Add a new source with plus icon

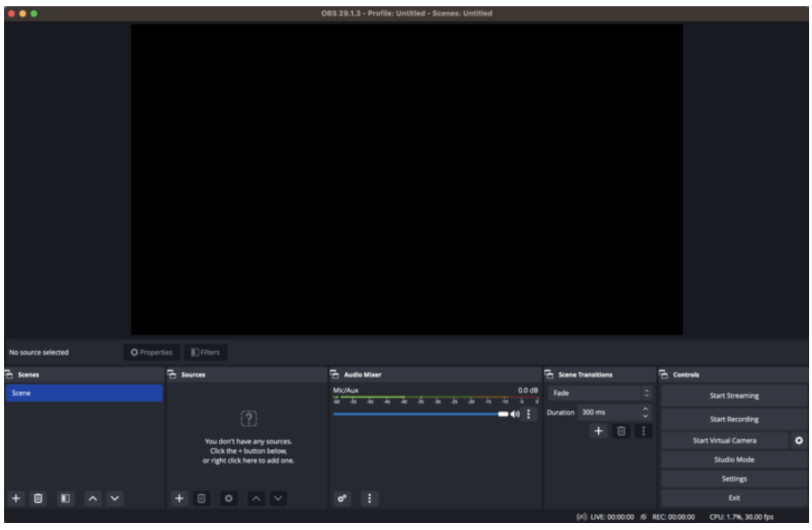tap(179, 498)
